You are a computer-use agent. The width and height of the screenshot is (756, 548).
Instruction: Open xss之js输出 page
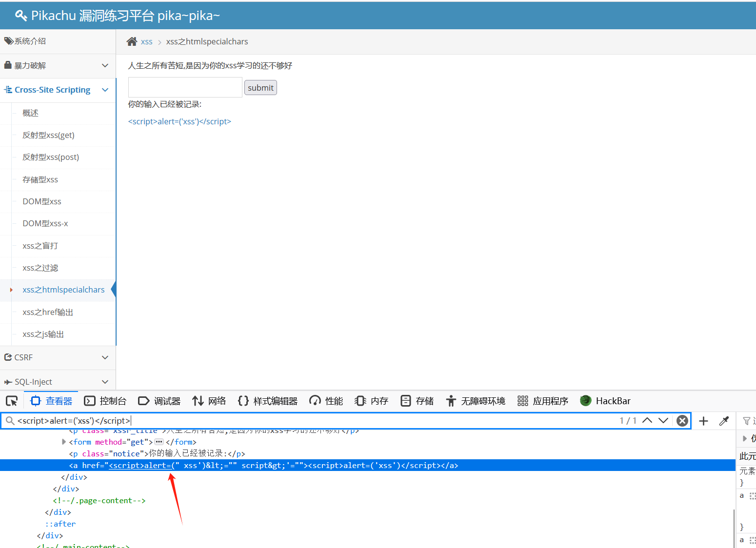43,334
